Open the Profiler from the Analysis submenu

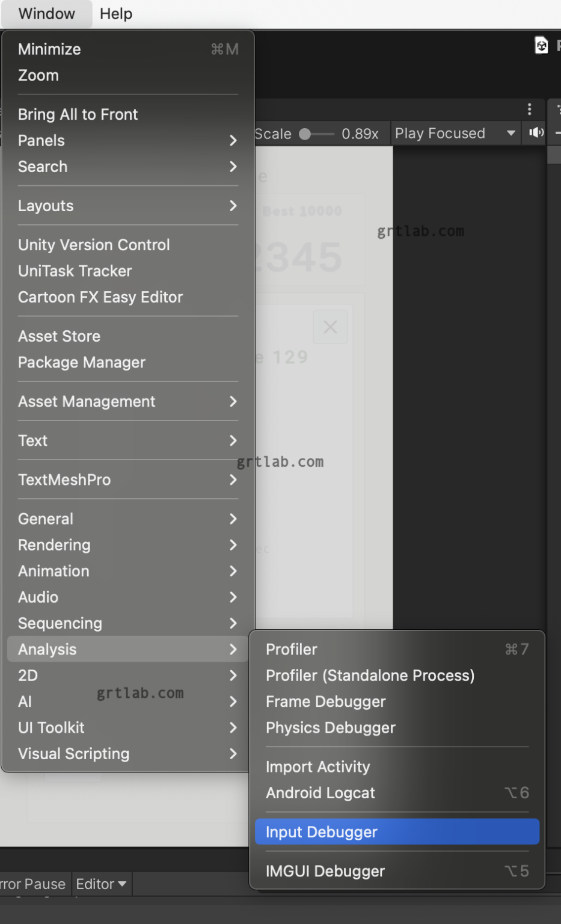click(x=291, y=649)
